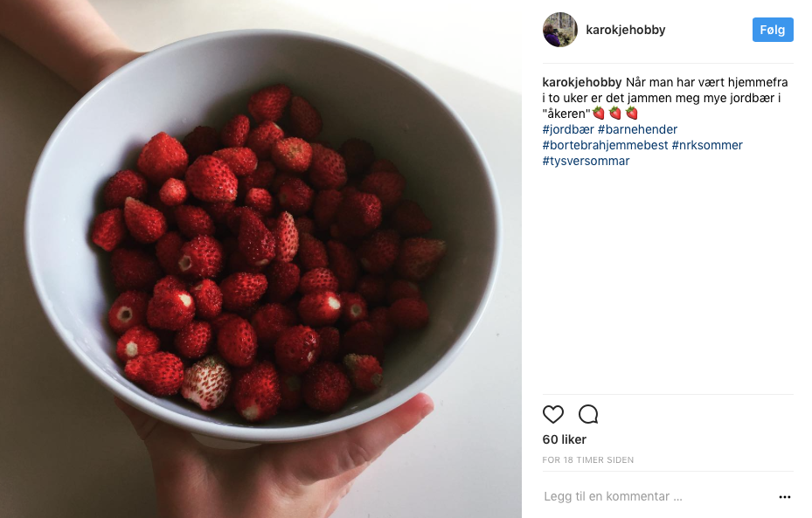Open the #nrksommer hashtag
812x518 pixels.
click(707, 145)
